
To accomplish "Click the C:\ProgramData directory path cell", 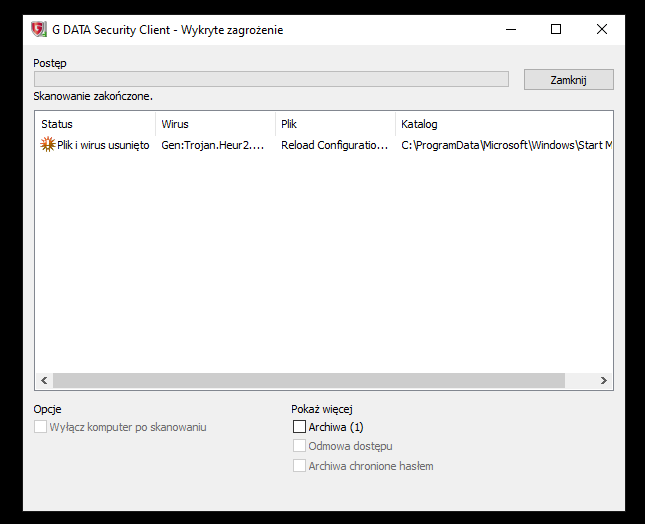I will click(x=506, y=145).
